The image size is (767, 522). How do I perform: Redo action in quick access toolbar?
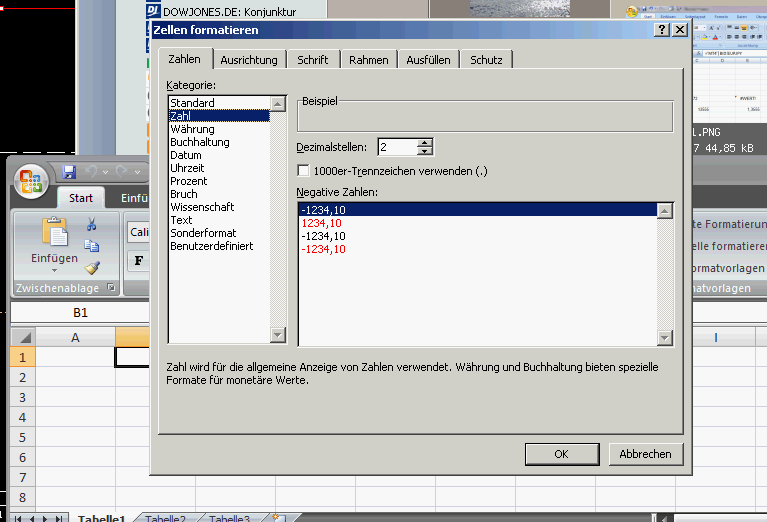122,171
